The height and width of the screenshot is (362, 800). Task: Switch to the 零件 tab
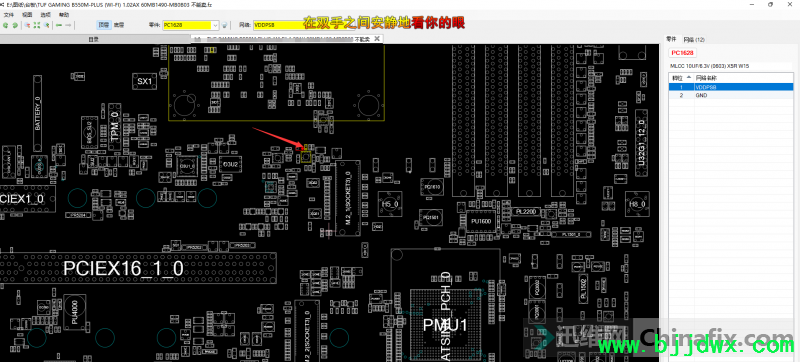tap(671, 39)
